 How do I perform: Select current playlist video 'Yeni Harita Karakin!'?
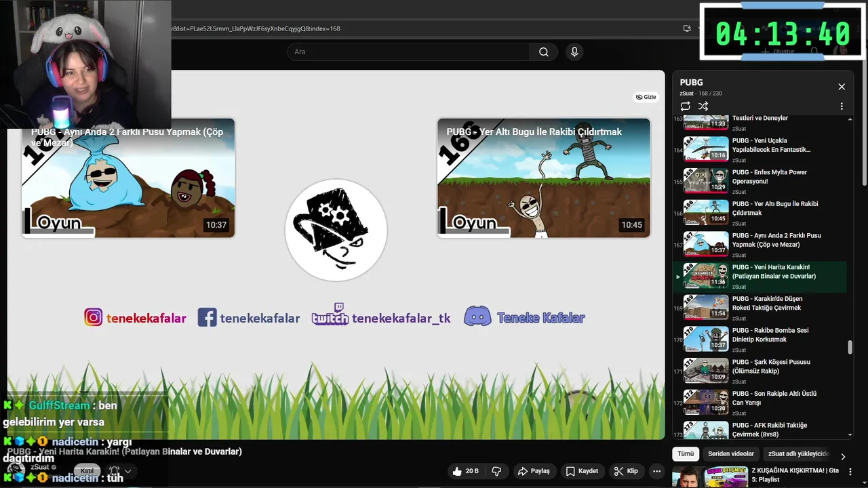pyautogui.click(x=759, y=277)
